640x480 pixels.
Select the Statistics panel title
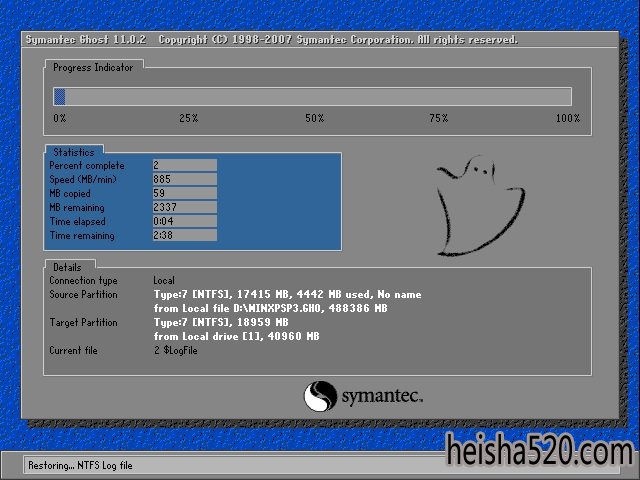point(74,152)
